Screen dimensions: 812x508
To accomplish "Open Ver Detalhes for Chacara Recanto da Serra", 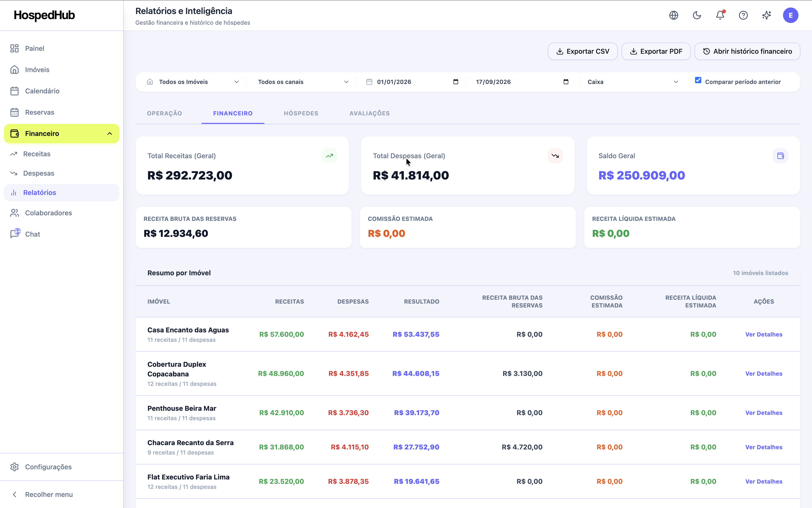I will click(x=764, y=448).
